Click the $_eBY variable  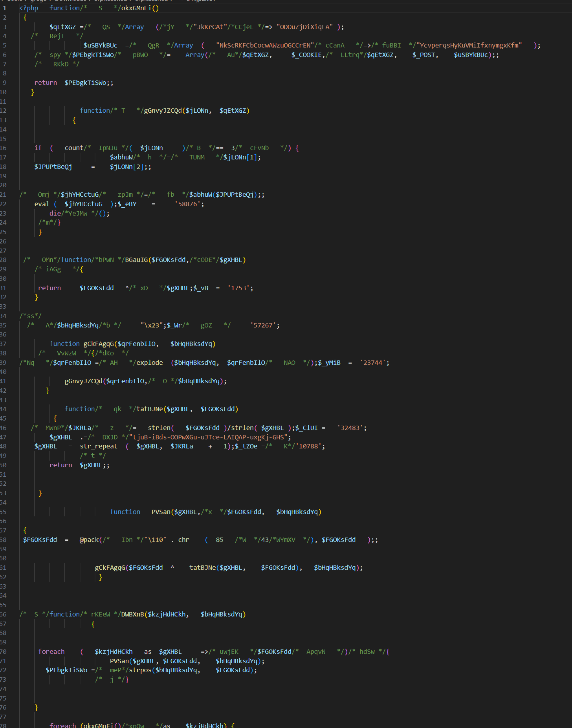127,204
